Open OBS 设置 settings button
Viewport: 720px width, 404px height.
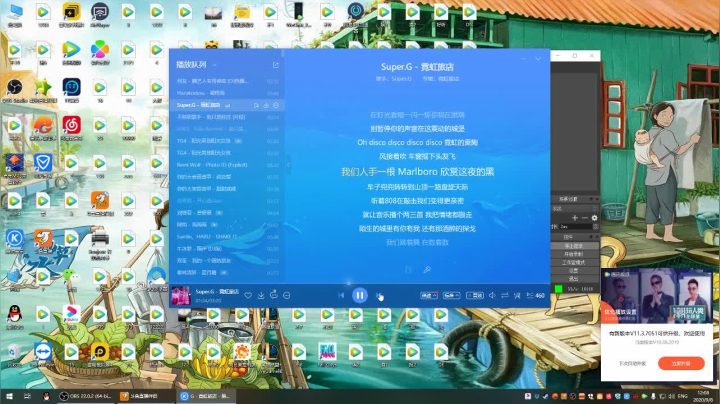[x=575, y=271]
